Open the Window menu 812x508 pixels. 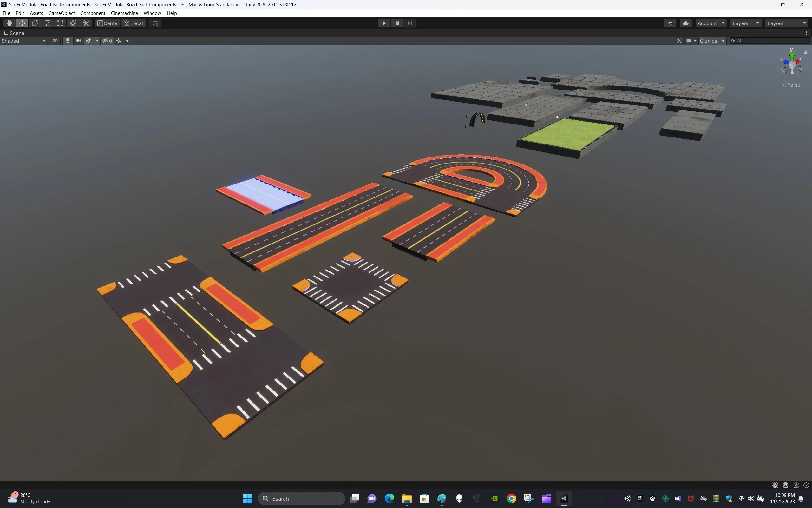152,13
